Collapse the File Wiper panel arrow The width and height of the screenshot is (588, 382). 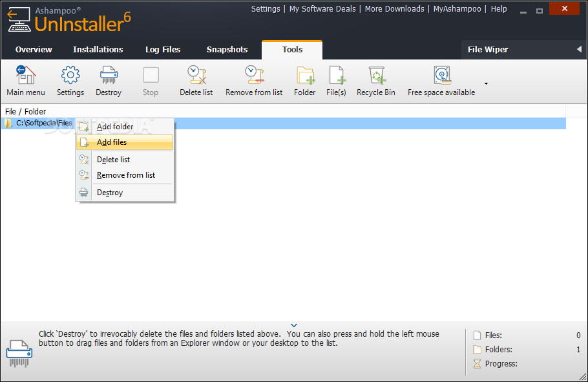coord(579,49)
